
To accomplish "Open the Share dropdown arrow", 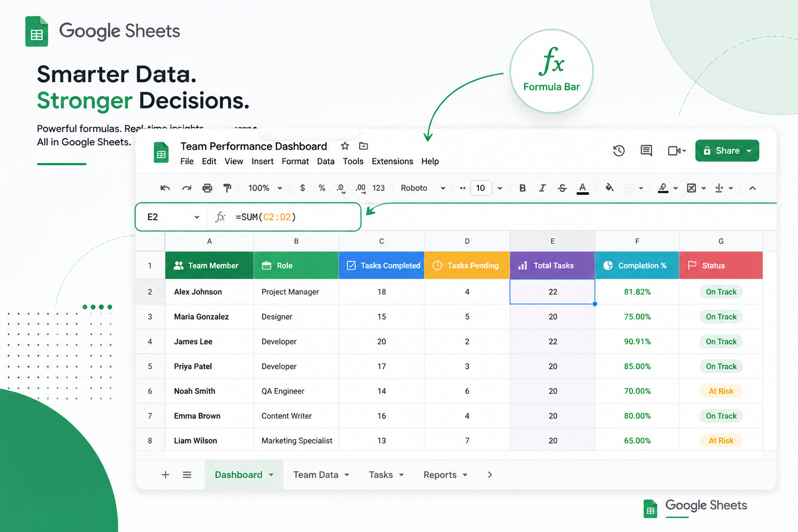I will (749, 151).
